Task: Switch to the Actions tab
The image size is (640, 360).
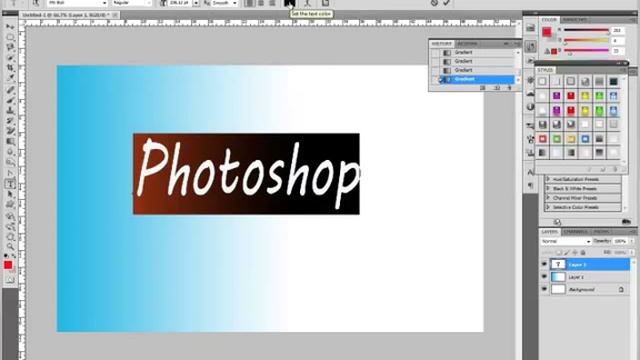Action: pyautogui.click(x=467, y=44)
